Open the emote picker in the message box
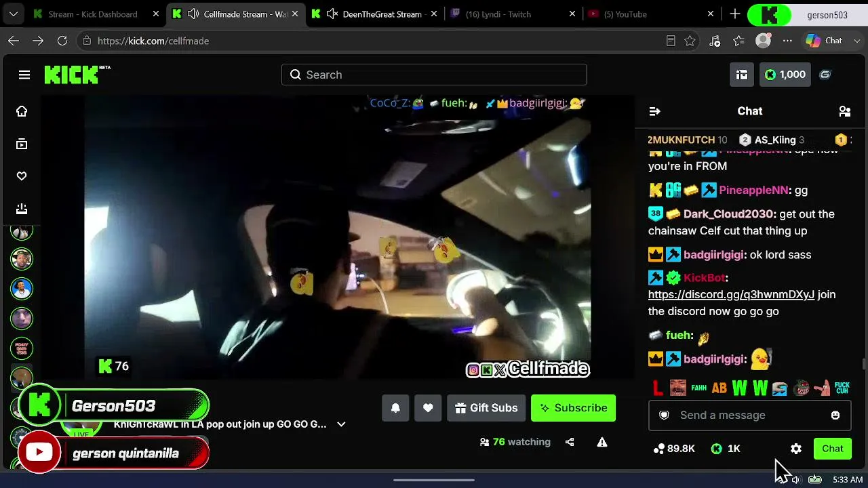This screenshot has height=488, width=868. [835, 415]
